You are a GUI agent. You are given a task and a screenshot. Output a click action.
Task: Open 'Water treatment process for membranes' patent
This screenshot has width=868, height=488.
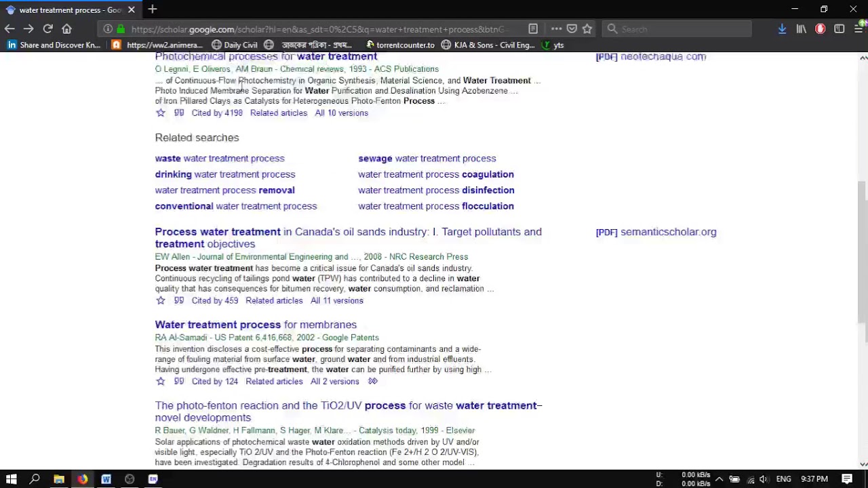click(x=256, y=325)
